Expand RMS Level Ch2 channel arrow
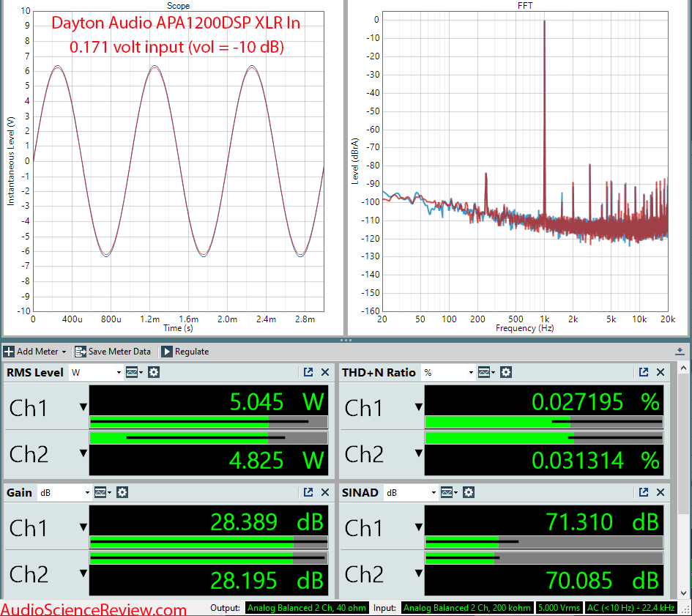The height and width of the screenshot is (616, 692). [83, 453]
